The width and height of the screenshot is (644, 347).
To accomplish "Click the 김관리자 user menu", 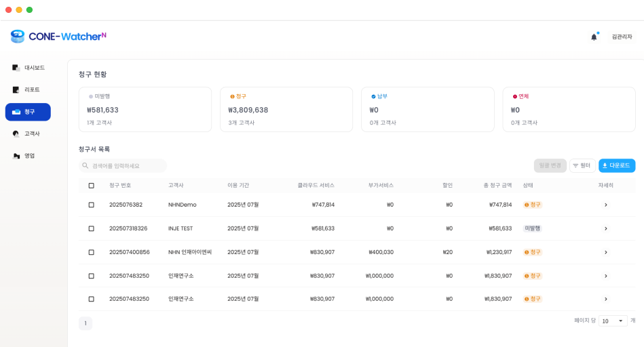I will point(621,37).
